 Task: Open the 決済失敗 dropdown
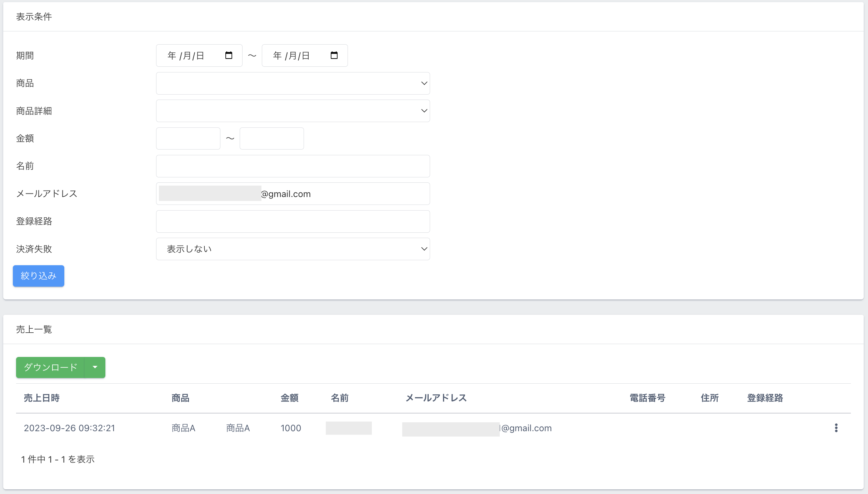click(293, 249)
